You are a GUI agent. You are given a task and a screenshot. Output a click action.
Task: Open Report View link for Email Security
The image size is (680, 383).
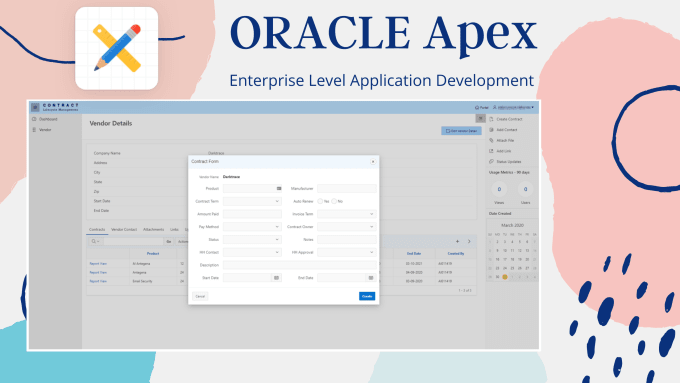(x=98, y=281)
